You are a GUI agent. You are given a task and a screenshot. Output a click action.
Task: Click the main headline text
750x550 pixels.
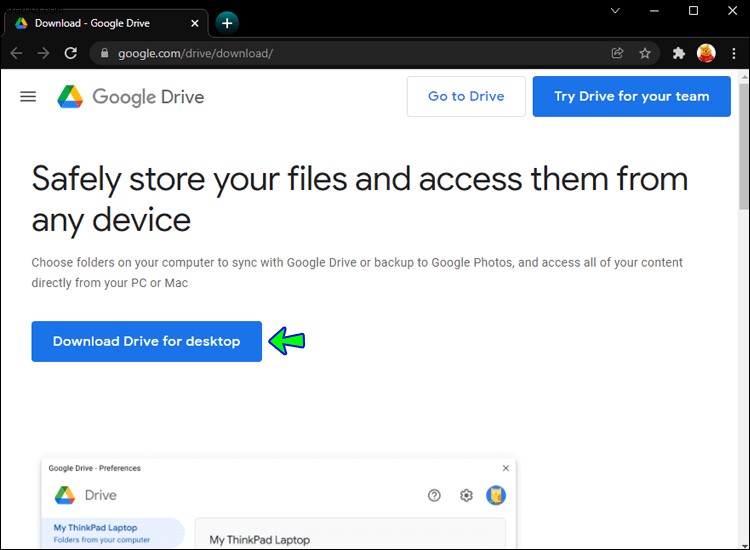(x=360, y=199)
